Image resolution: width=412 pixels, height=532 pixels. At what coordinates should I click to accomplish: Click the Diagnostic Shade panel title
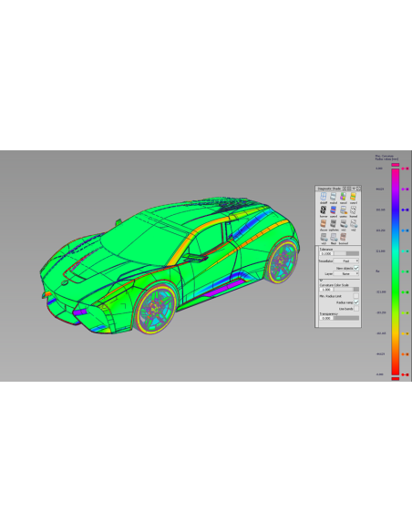click(x=329, y=189)
